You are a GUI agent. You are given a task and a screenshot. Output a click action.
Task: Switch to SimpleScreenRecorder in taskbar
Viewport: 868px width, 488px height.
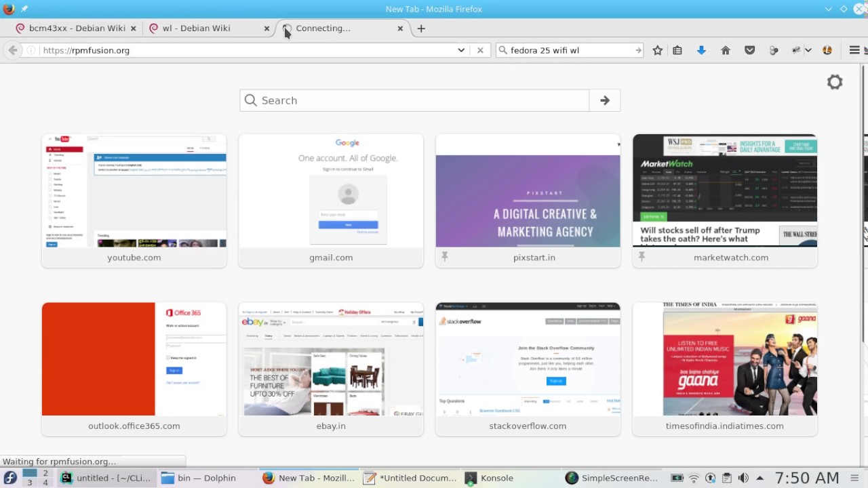pyautogui.click(x=612, y=478)
